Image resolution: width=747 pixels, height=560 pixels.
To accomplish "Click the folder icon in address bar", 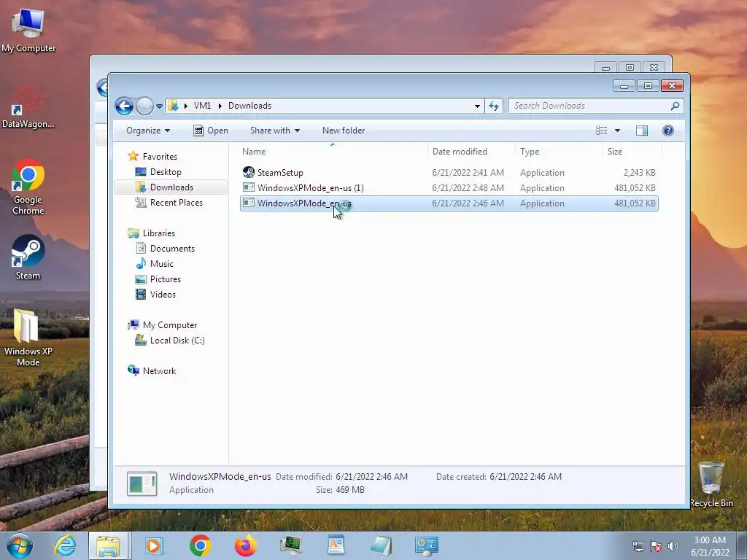I will tap(173, 106).
